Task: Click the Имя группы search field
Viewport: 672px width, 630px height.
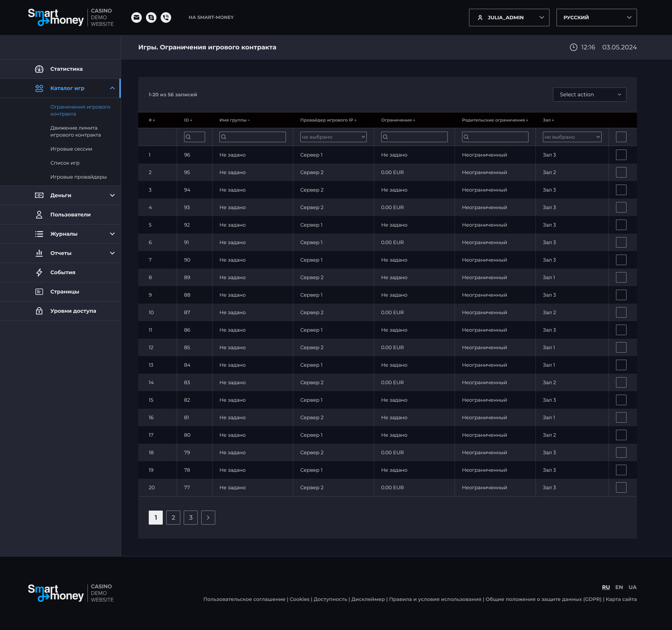Action: [x=253, y=137]
